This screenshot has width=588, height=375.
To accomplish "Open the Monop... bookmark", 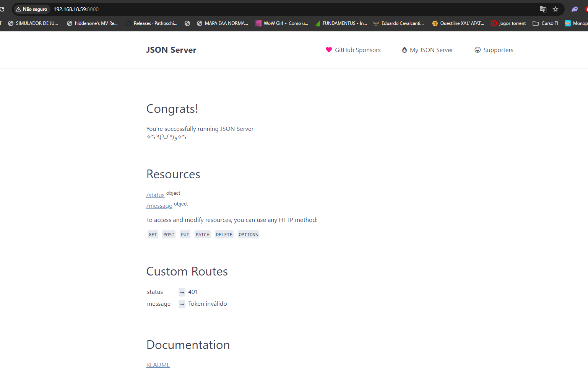I will point(577,23).
